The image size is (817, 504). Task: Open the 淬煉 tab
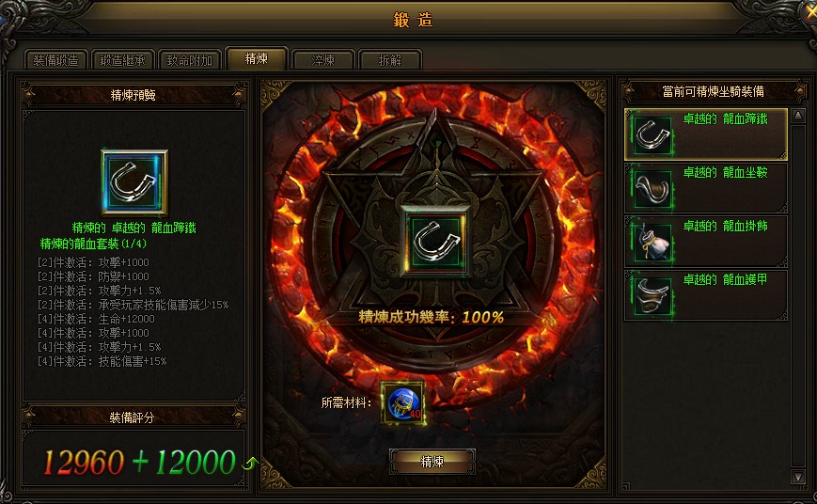323,60
